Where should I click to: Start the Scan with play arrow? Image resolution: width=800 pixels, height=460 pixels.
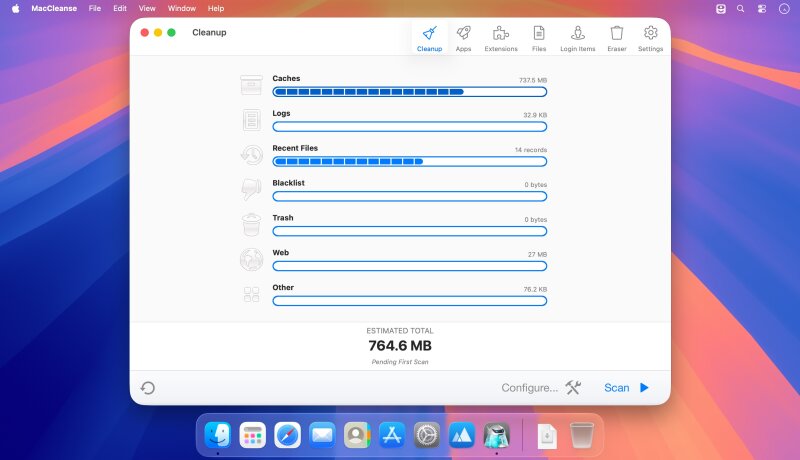point(627,388)
